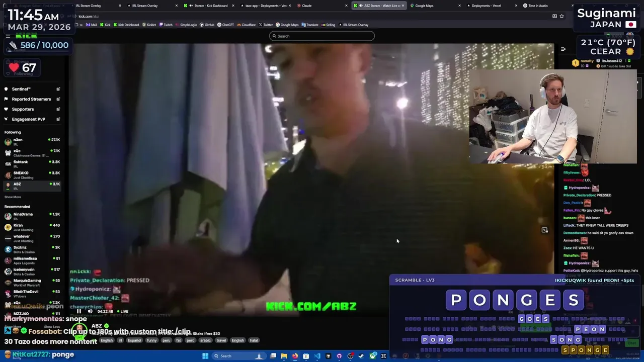Click the install app icon in address bar
Viewport: 644px width, 362px height.
coord(554,16)
